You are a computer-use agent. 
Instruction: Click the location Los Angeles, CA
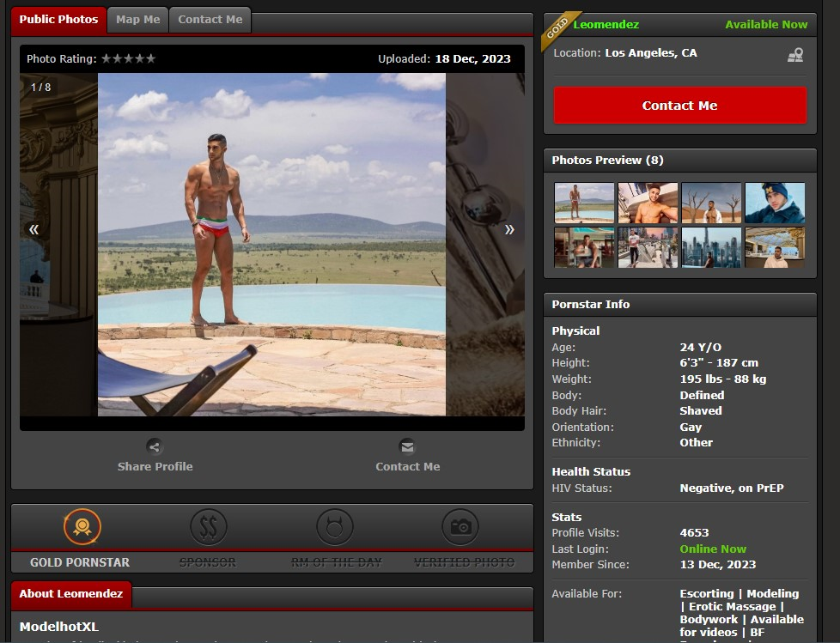click(651, 53)
